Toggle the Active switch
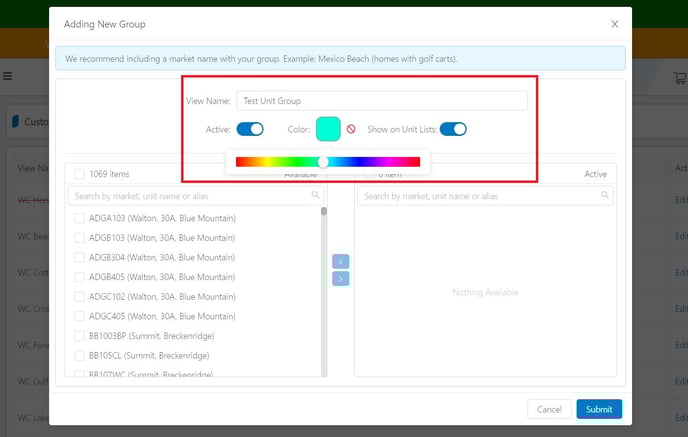The image size is (688, 437). 250,129
